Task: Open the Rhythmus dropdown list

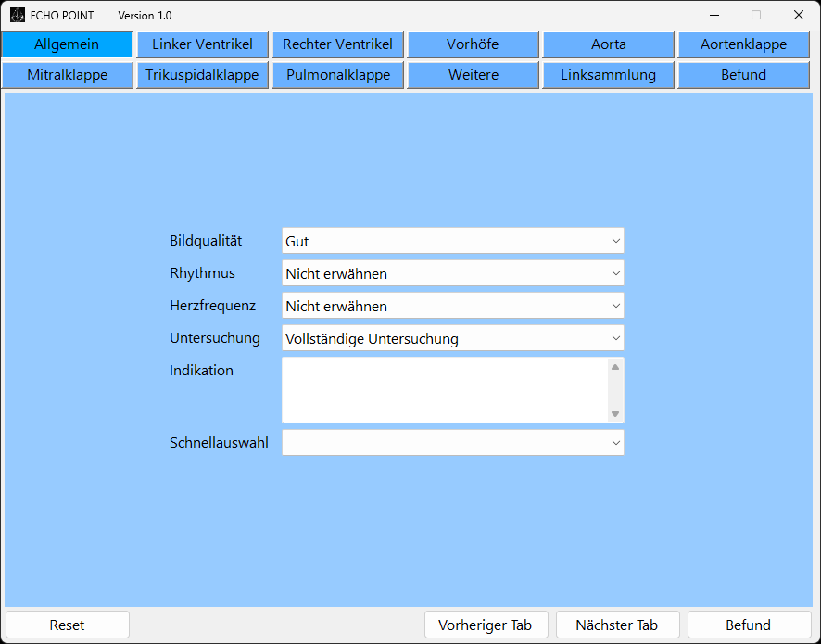Action: click(452, 273)
